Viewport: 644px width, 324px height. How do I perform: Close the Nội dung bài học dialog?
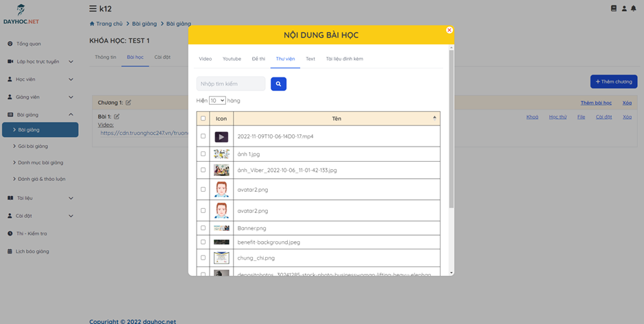pos(449,30)
